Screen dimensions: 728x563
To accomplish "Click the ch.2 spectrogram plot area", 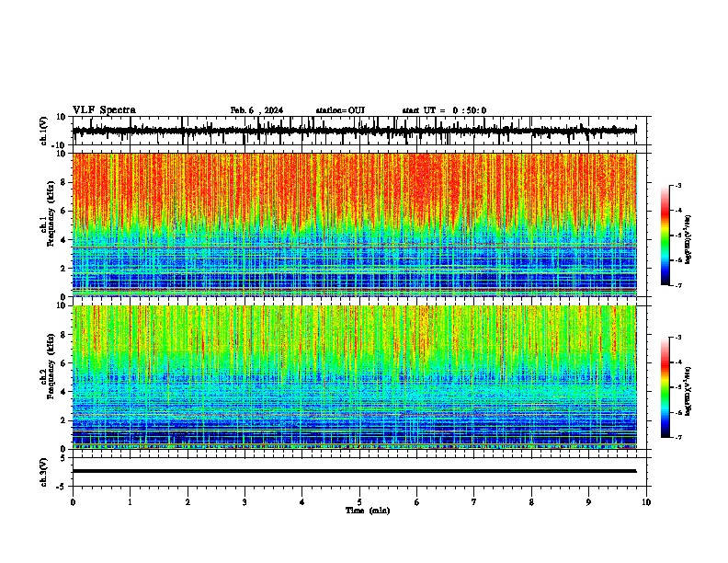I will (355, 377).
